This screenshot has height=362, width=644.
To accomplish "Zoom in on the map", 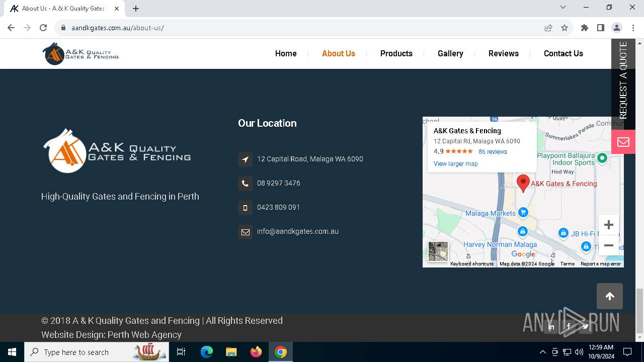I will click(x=609, y=225).
